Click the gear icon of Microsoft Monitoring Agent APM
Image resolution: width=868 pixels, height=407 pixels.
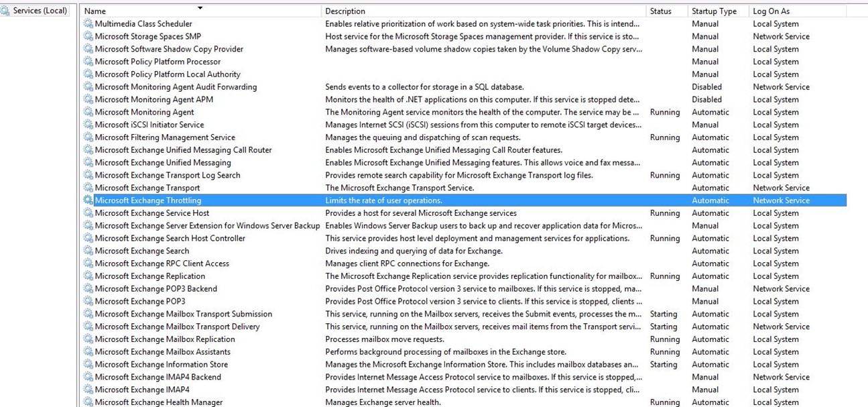(x=88, y=99)
